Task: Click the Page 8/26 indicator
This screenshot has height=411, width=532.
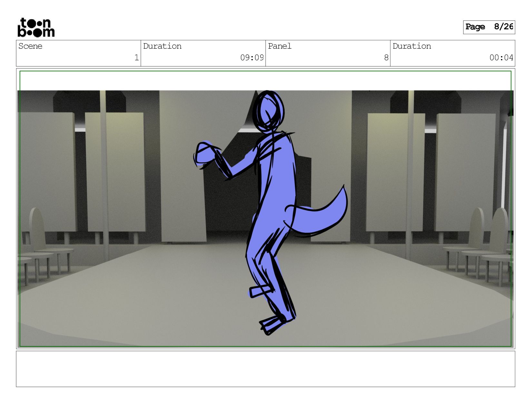Action: pos(489,27)
